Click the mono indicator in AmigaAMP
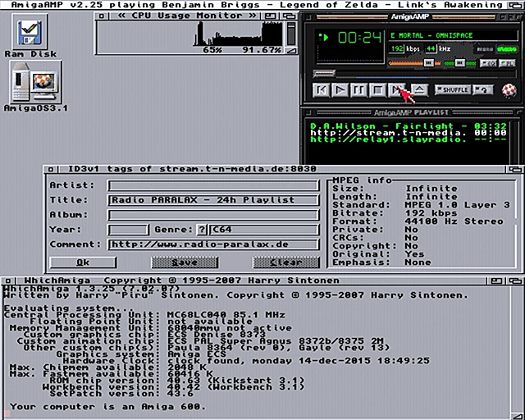Image resolution: width=525 pixels, height=420 pixels. click(x=485, y=49)
